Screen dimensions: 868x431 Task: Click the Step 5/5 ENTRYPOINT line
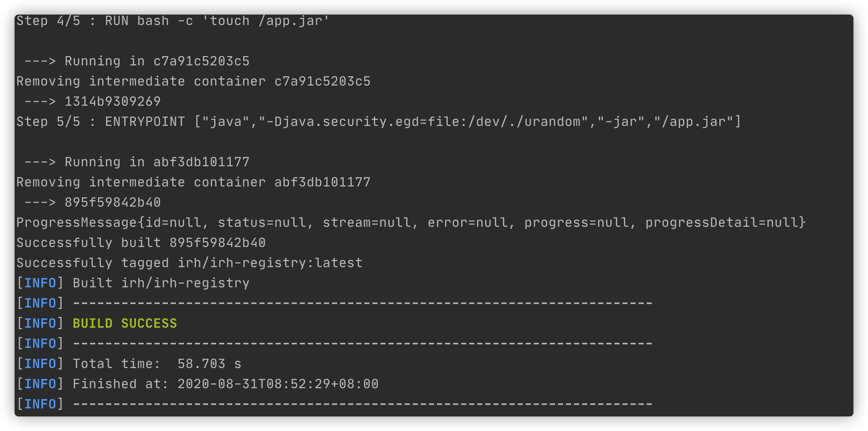(x=378, y=121)
